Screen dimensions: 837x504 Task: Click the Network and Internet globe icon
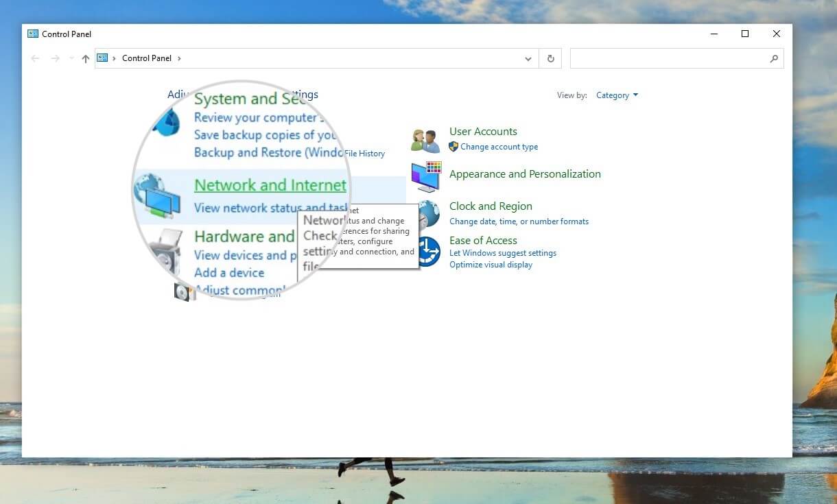click(157, 195)
